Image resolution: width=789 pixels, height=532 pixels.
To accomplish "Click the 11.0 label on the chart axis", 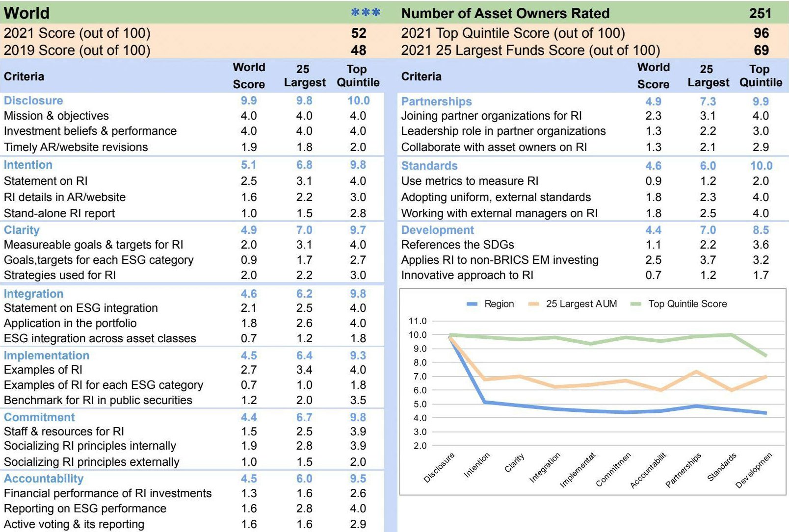I will pos(418,321).
